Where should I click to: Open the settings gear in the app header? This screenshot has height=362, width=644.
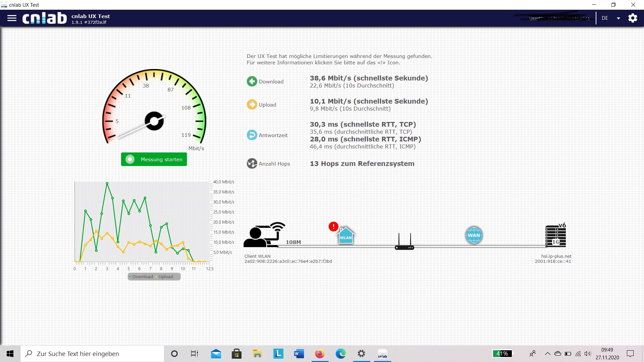pos(633,18)
